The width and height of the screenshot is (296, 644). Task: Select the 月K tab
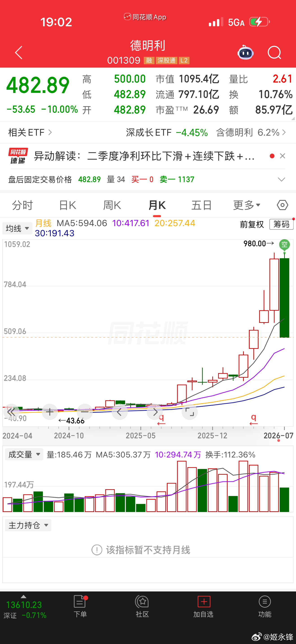[x=157, y=205]
